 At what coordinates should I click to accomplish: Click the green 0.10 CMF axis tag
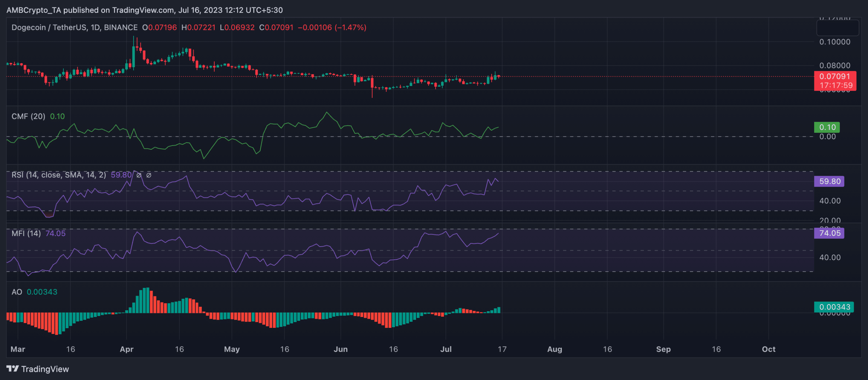tap(827, 127)
